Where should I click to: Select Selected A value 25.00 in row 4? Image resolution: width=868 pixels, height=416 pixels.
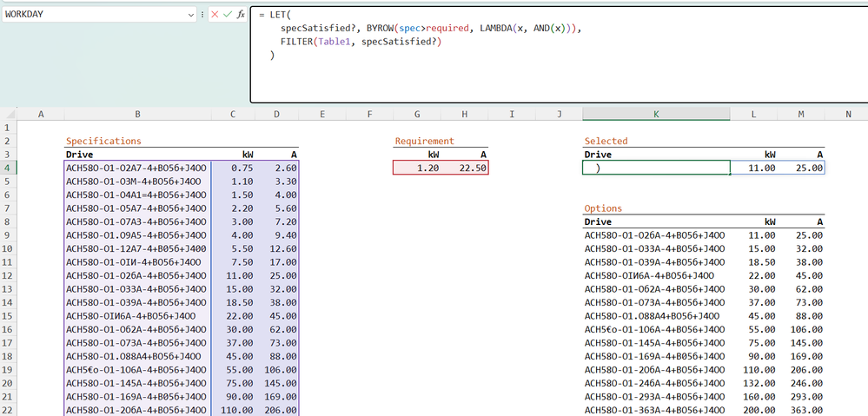tap(801, 168)
